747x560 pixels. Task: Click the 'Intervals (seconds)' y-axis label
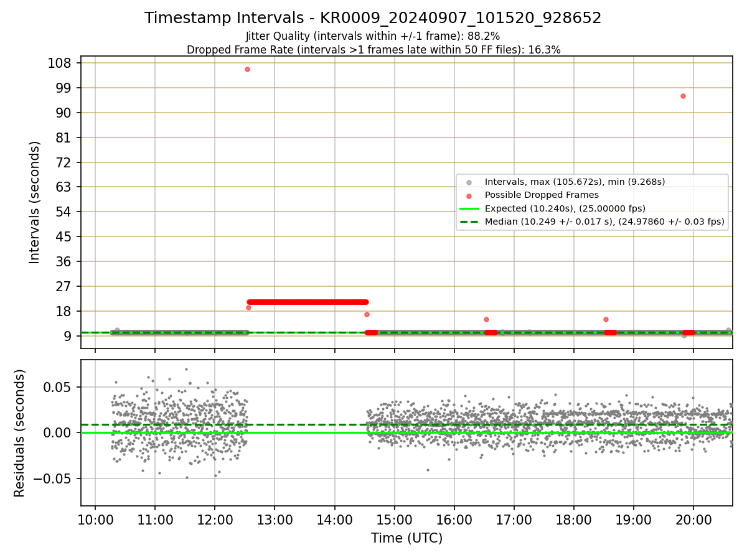click(35, 202)
